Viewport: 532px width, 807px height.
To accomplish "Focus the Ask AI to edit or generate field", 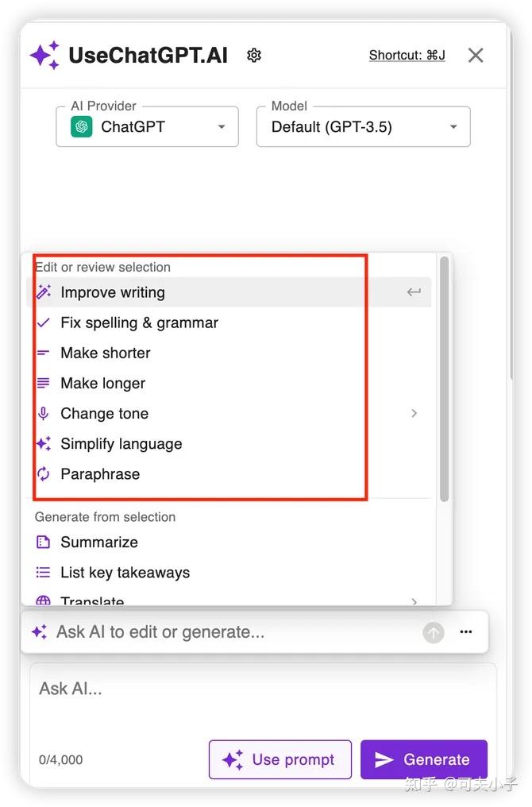I will [230, 632].
